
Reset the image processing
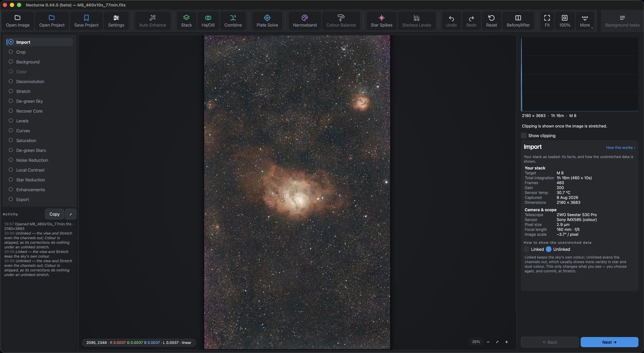click(x=491, y=21)
